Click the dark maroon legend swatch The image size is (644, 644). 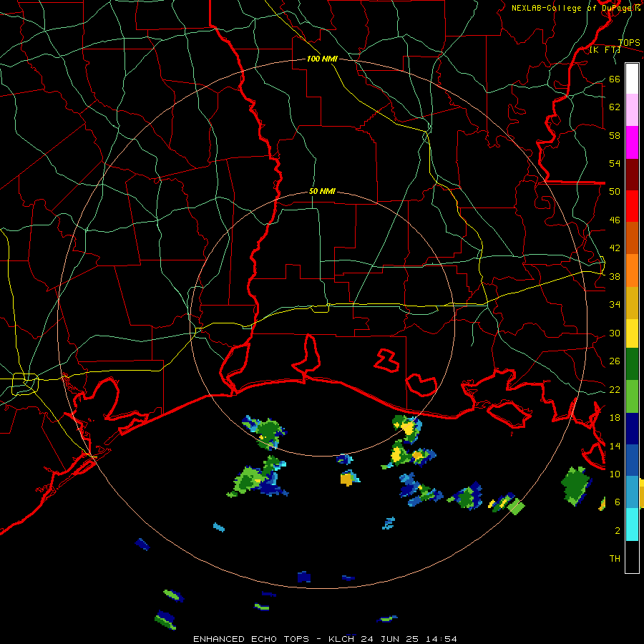[632, 175]
